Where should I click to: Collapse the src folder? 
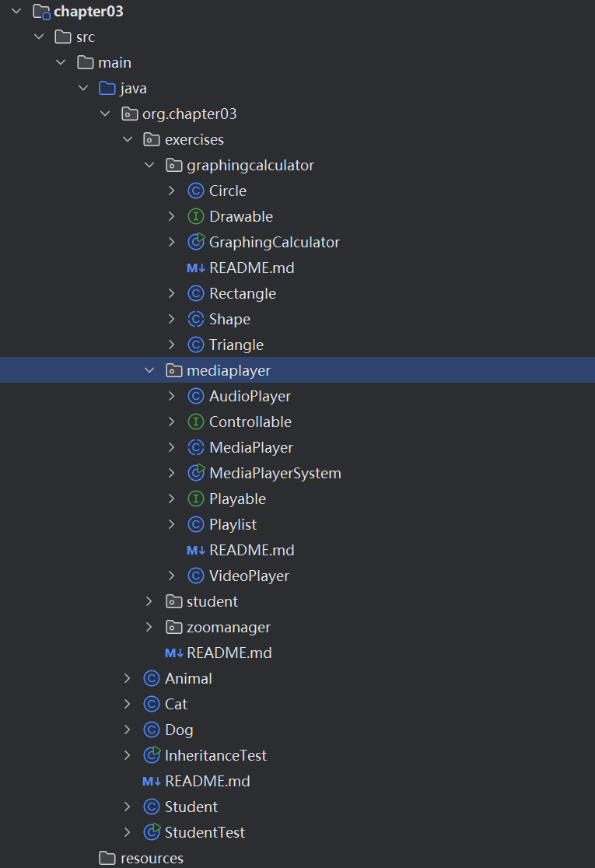pyautogui.click(x=39, y=37)
